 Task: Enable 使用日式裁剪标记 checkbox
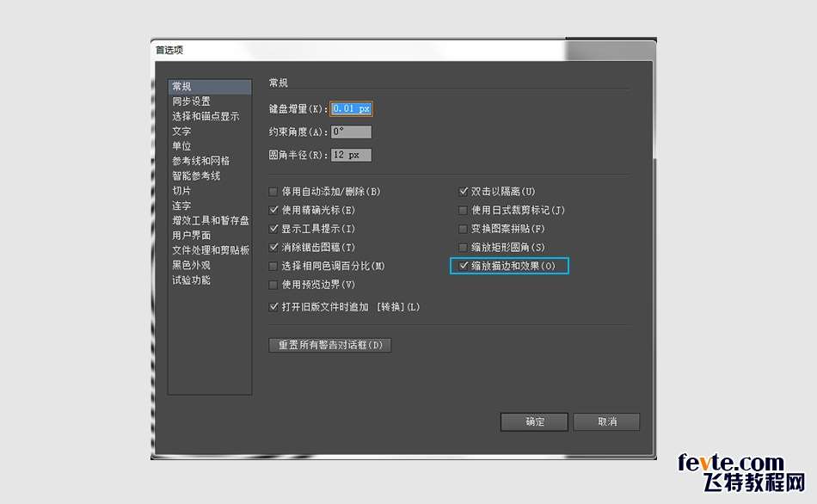coord(463,210)
